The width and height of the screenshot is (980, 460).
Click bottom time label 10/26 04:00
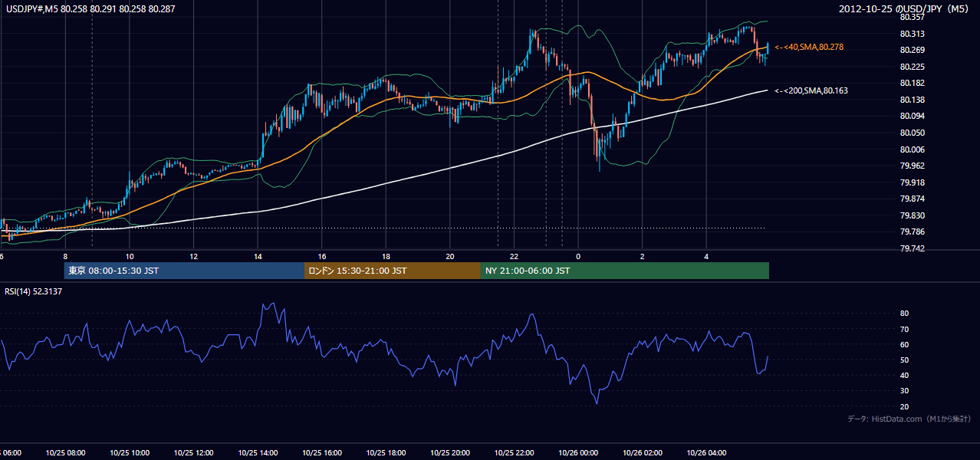(x=705, y=452)
